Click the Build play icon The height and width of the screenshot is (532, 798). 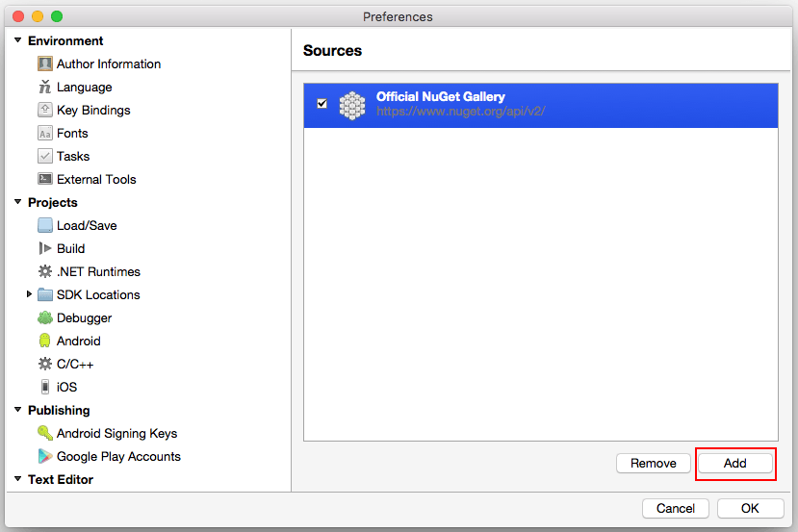tap(45, 248)
